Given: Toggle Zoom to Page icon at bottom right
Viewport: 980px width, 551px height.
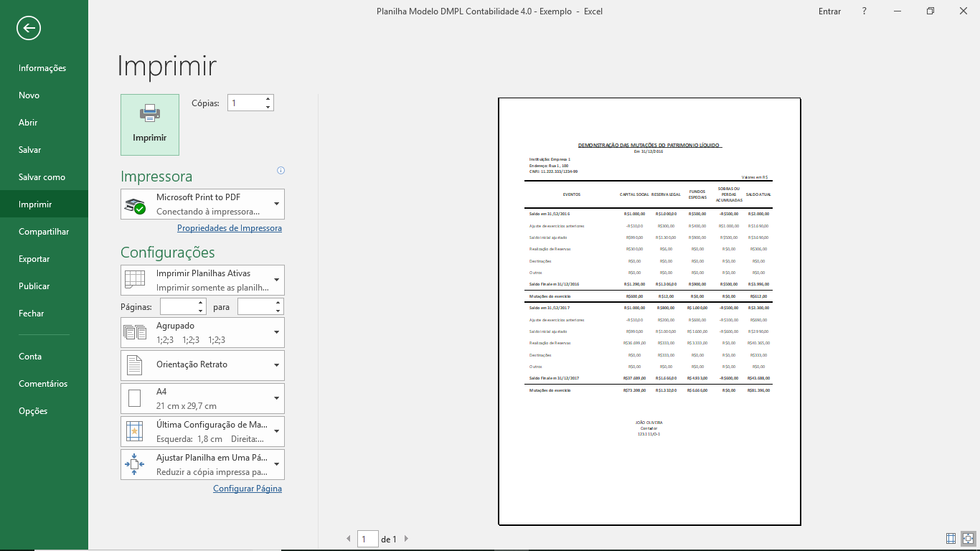Looking at the screenshot, I should click(x=967, y=538).
